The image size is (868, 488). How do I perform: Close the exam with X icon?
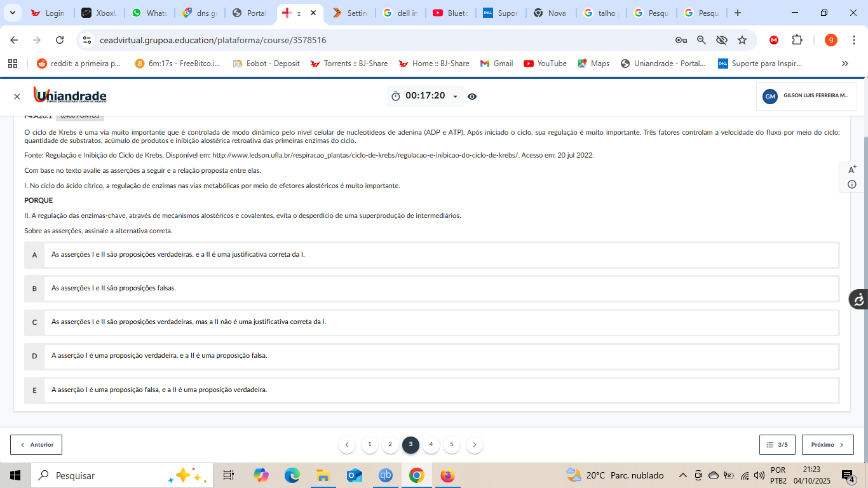click(x=17, y=97)
